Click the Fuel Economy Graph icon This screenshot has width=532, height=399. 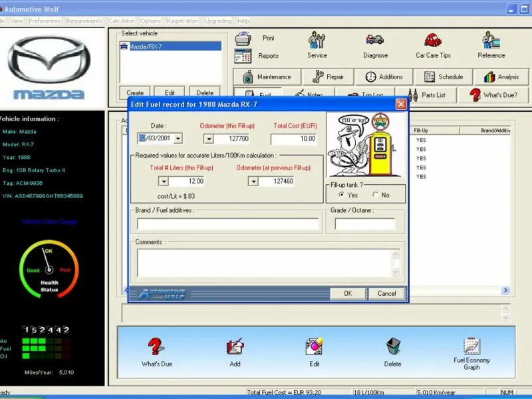point(471,347)
